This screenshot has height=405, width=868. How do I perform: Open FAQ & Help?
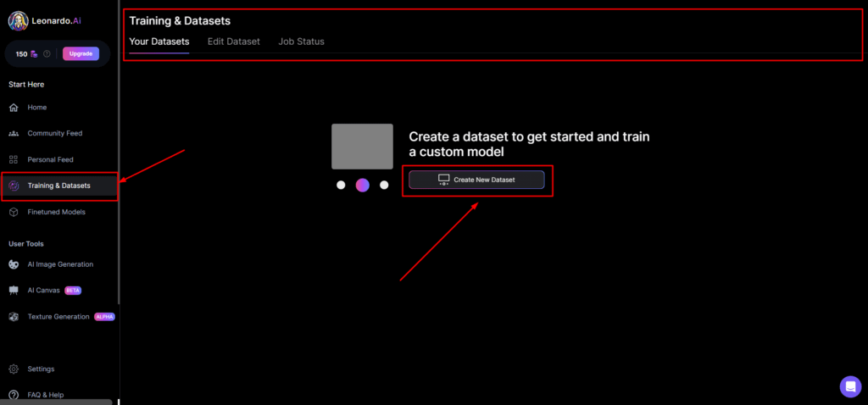click(x=45, y=395)
